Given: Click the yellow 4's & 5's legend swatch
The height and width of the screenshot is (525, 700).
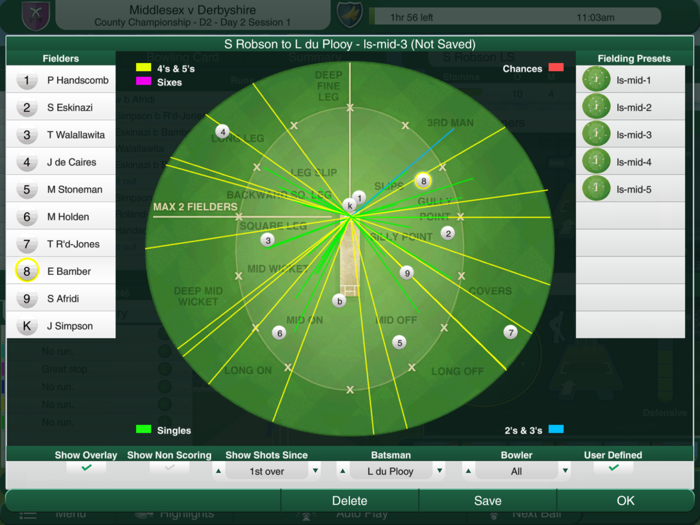Looking at the screenshot, I should [143, 67].
